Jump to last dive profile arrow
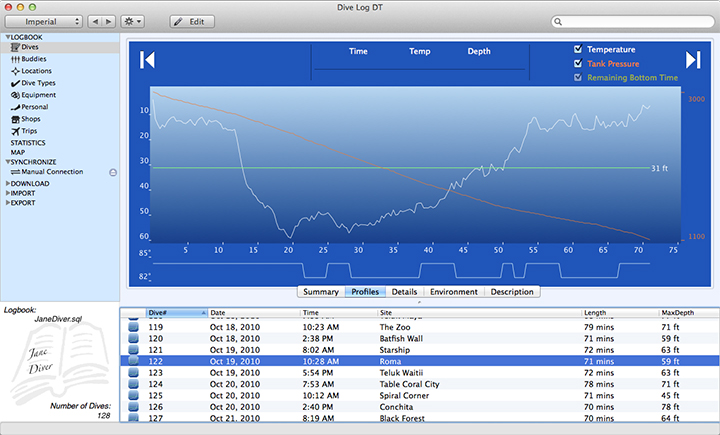This screenshot has width=720, height=435. pyautogui.click(x=693, y=60)
